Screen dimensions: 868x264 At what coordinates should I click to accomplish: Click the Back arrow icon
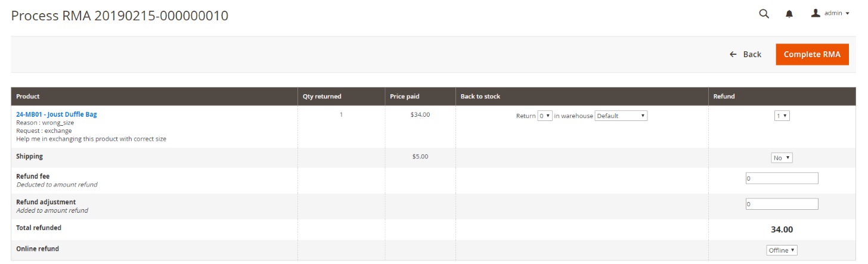click(733, 54)
